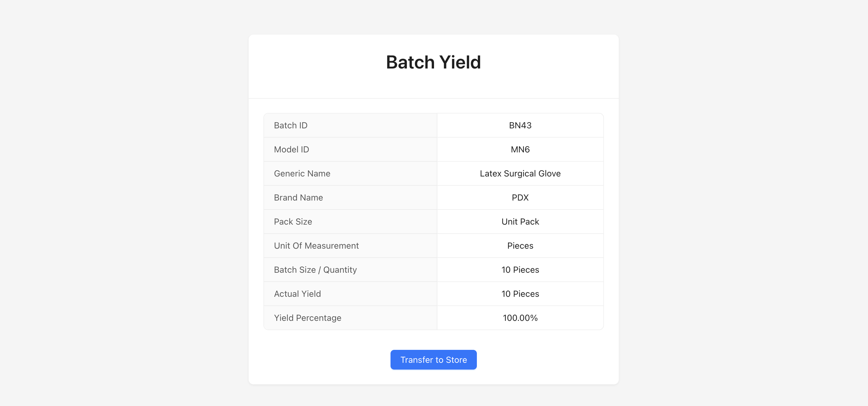Image resolution: width=868 pixels, height=406 pixels.
Task: Select the Pieces measurement value
Action: click(520, 246)
